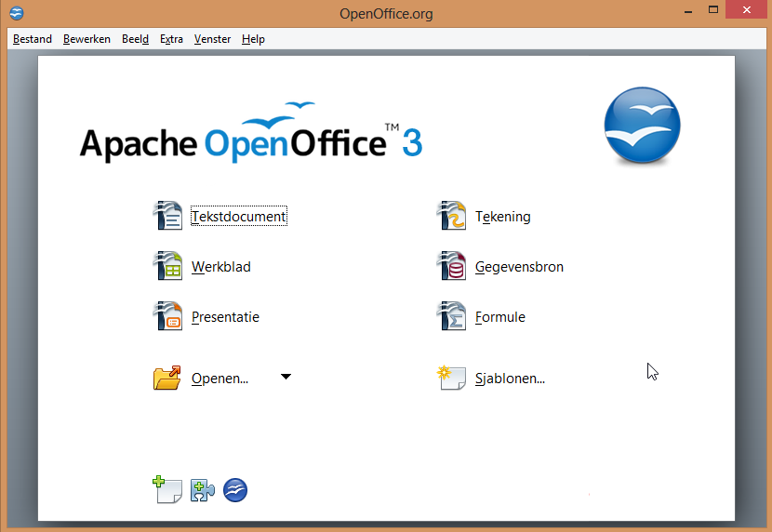Image resolution: width=772 pixels, height=532 pixels.
Task: Close the OpenOffice.org window
Action: 746,10
